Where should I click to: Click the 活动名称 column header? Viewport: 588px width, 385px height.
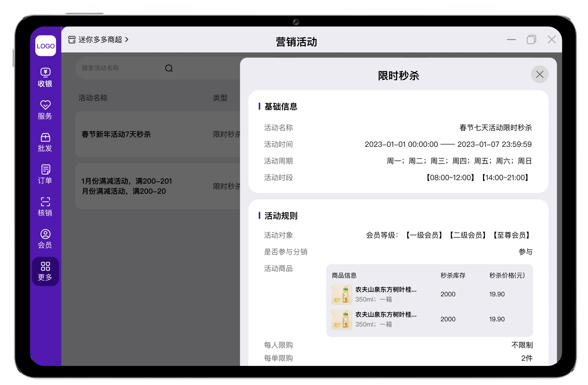pyautogui.click(x=93, y=98)
